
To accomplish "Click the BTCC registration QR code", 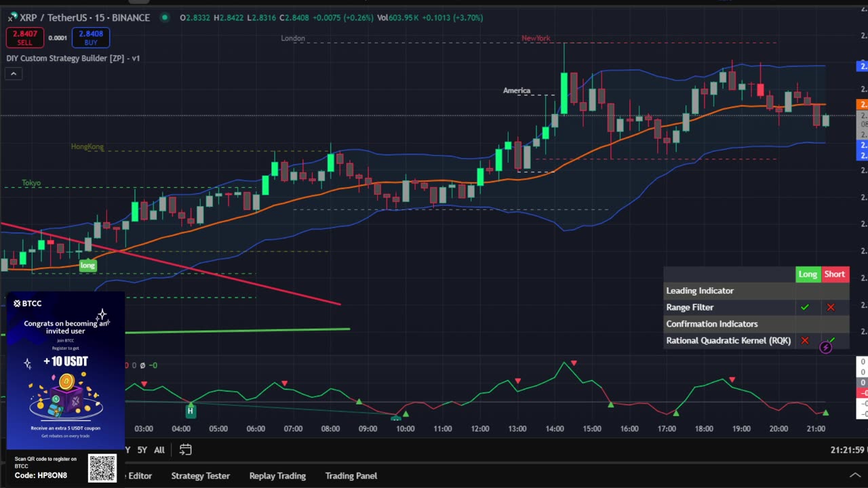I will (102, 468).
